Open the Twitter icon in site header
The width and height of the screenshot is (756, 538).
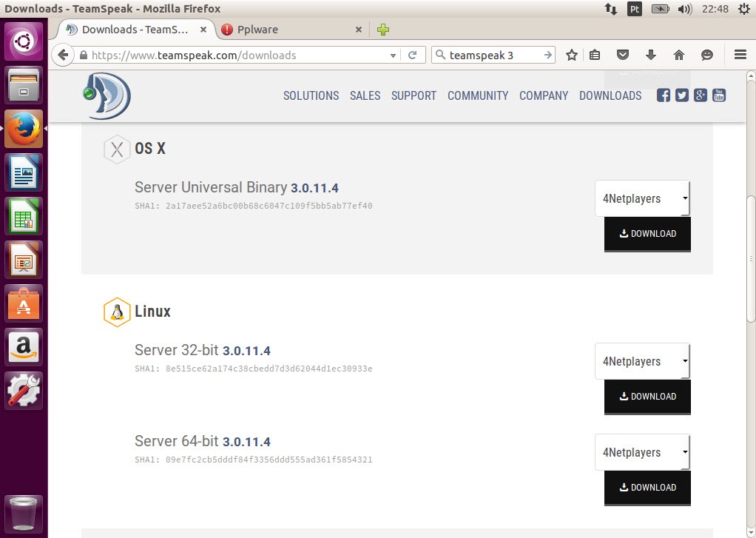pos(681,95)
